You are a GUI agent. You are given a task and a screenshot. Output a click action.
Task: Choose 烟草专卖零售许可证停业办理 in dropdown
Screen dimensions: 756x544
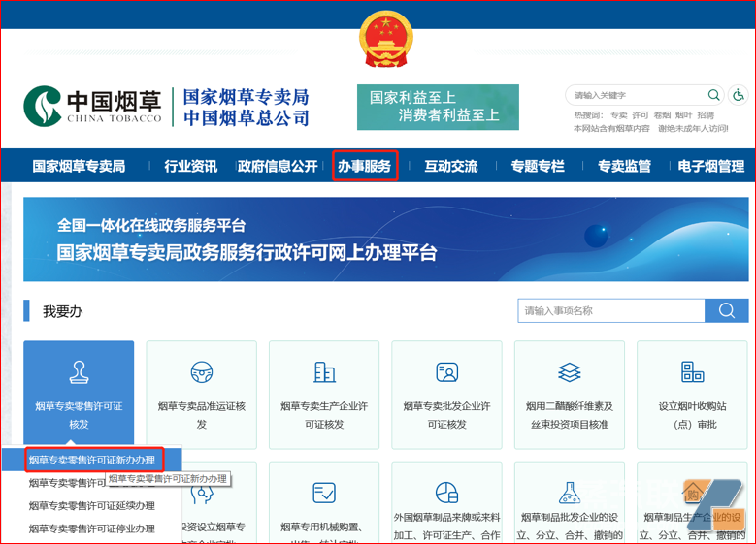pos(91,528)
